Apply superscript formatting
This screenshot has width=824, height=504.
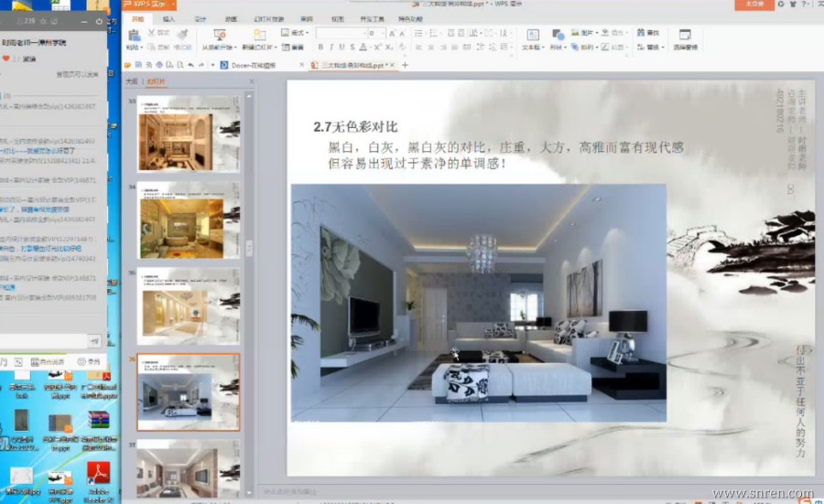[x=377, y=48]
